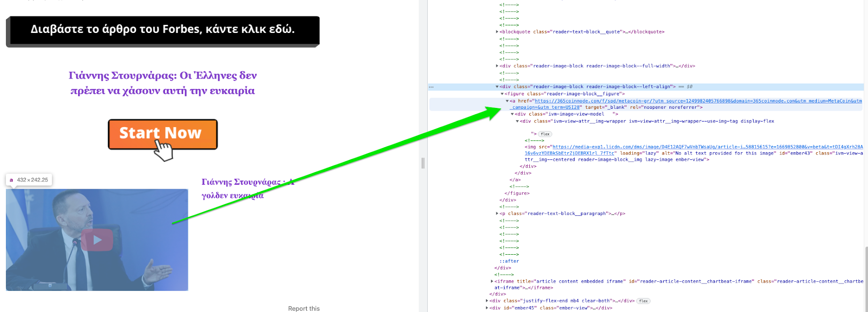The height and width of the screenshot is (312, 868).
Task: Expand the div with id ember45
Action: point(487,308)
